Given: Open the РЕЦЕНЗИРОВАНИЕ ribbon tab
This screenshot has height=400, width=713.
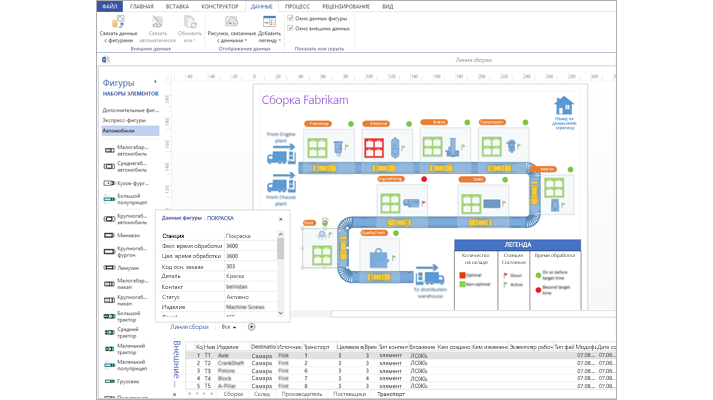Looking at the screenshot, I should 346,6.
